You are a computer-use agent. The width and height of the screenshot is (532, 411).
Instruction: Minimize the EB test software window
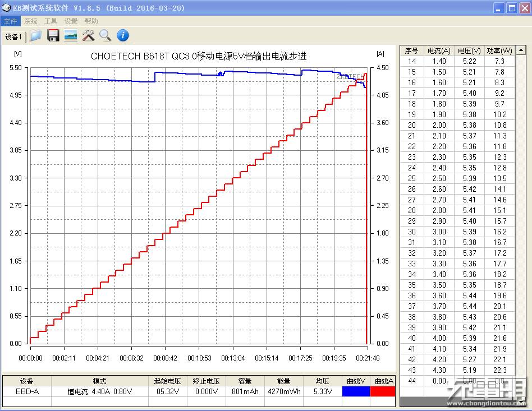pyautogui.click(x=498, y=8)
